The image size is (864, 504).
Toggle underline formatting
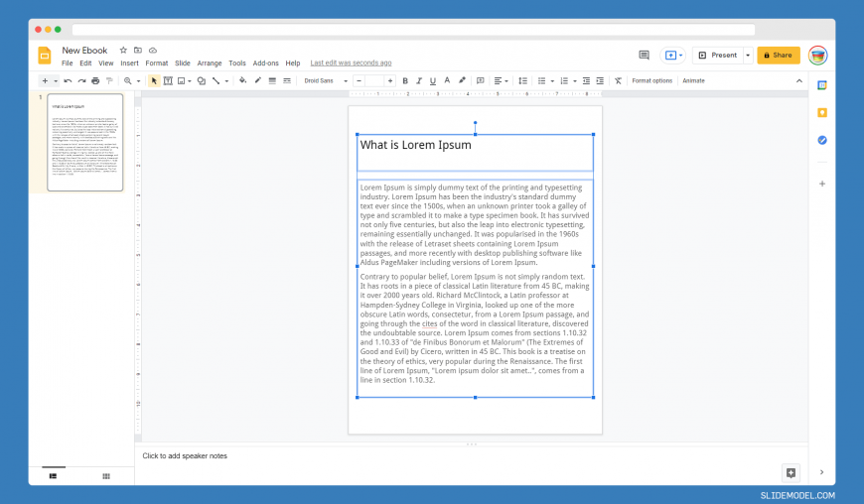[433, 81]
